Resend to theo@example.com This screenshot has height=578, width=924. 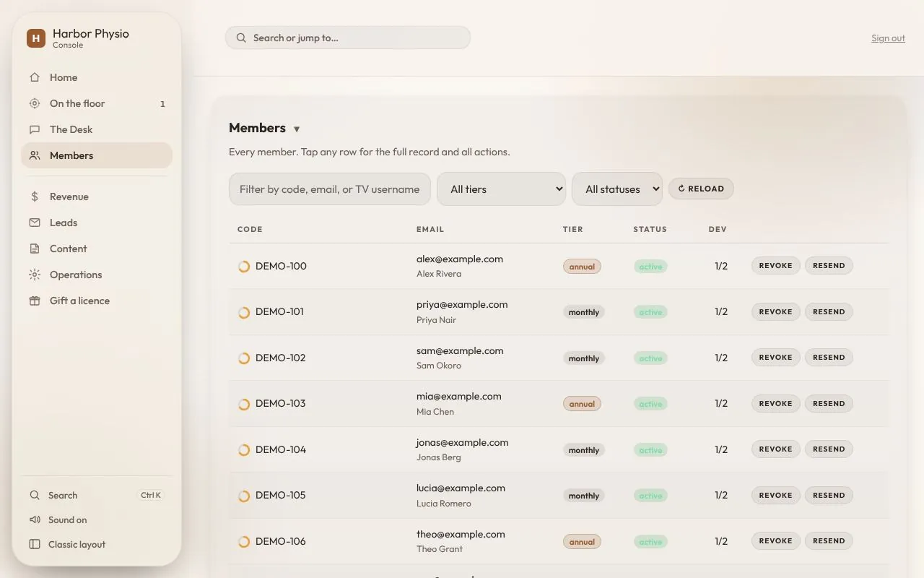tap(829, 540)
